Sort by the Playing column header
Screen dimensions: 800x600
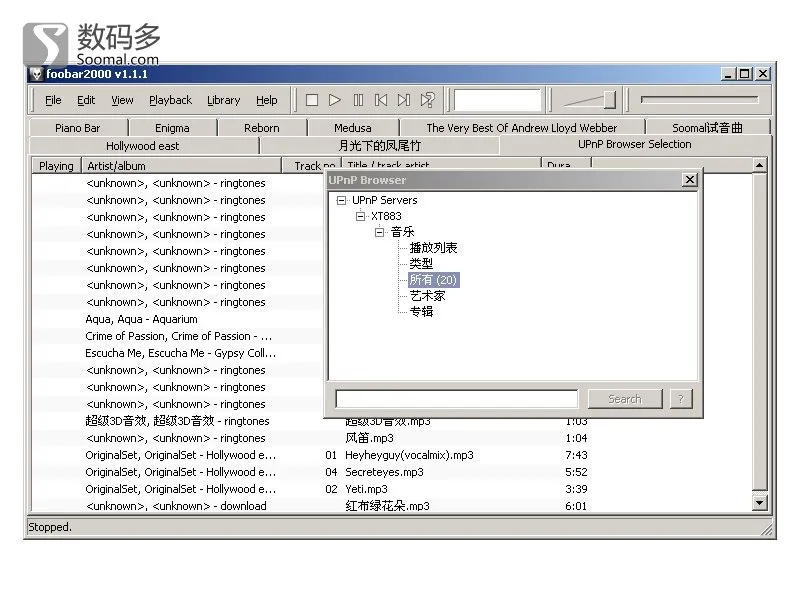pyautogui.click(x=56, y=166)
